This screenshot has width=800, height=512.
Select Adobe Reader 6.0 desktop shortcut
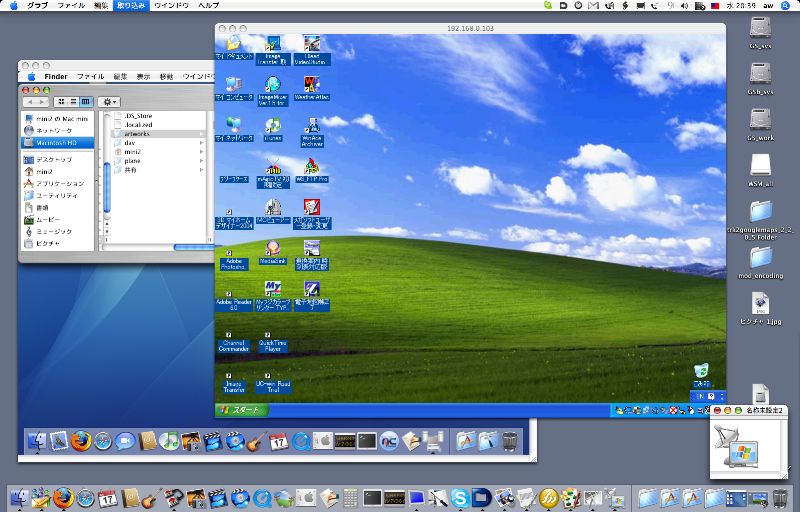[234, 304]
